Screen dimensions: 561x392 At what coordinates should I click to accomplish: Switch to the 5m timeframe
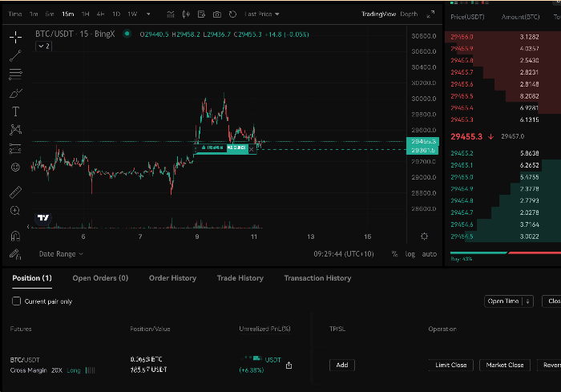(x=50, y=14)
